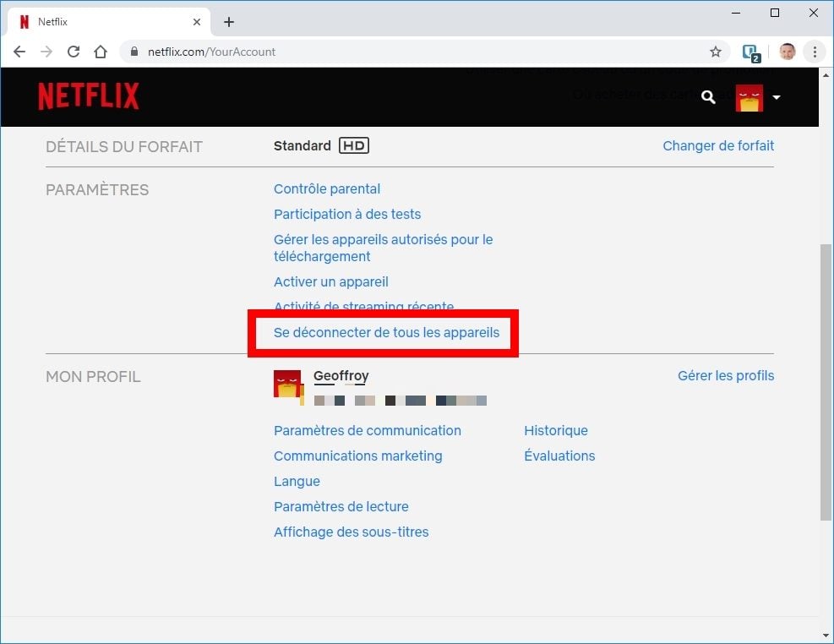Click the browser forward arrow
Screen dimensions: 834x644
click(46, 52)
